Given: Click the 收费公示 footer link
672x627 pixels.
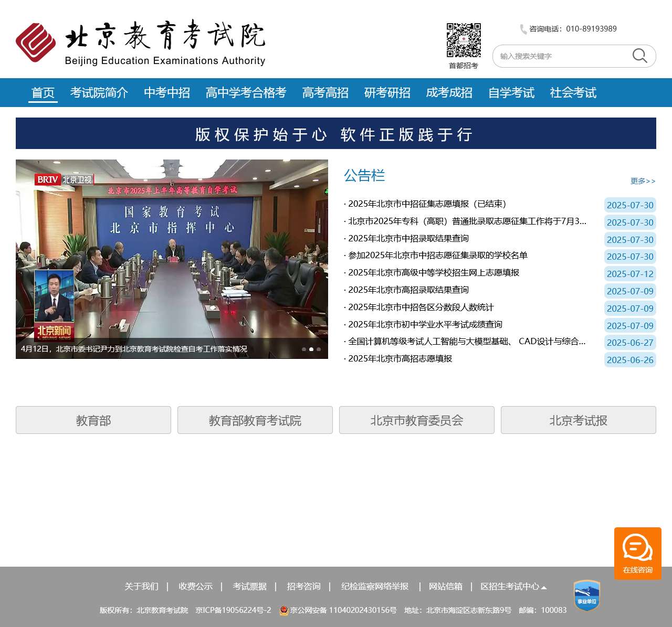Looking at the screenshot, I should tap(195, 587).
